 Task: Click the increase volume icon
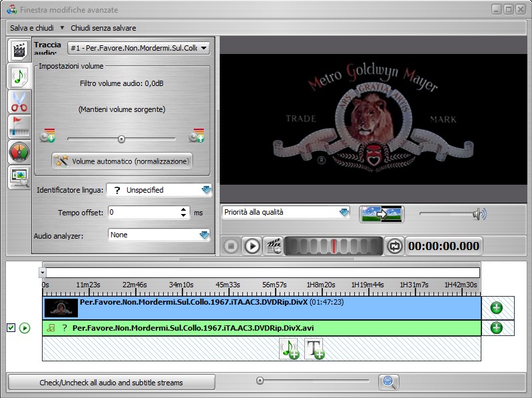click(x=196, y=135)
